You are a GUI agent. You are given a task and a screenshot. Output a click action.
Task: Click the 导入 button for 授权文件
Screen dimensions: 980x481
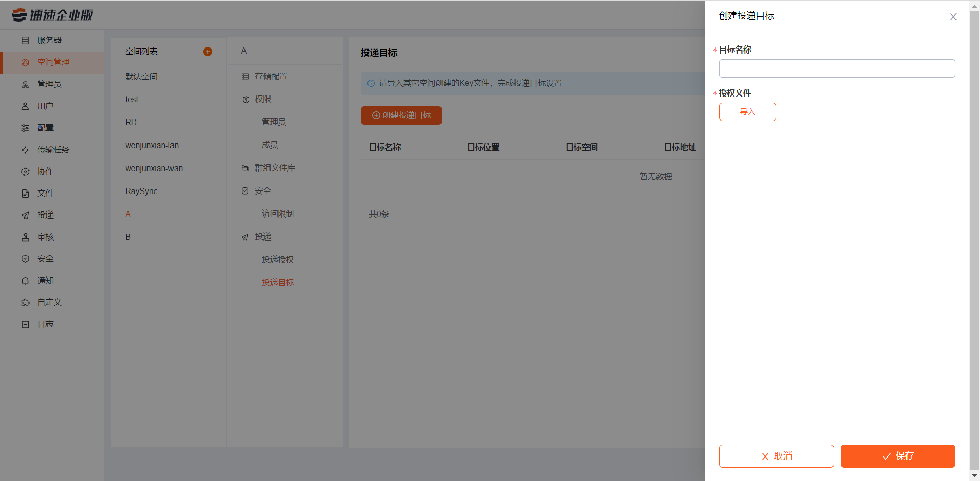point(747,112)
